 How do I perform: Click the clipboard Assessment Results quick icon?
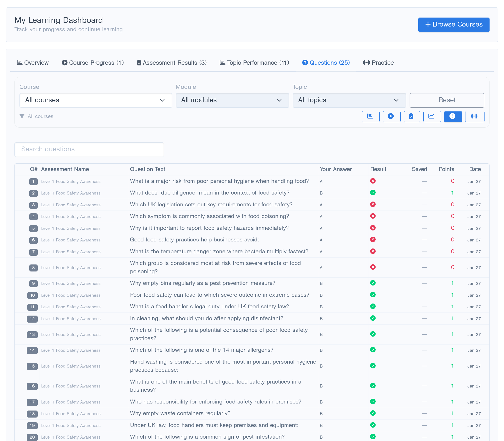tap(412, 117)
